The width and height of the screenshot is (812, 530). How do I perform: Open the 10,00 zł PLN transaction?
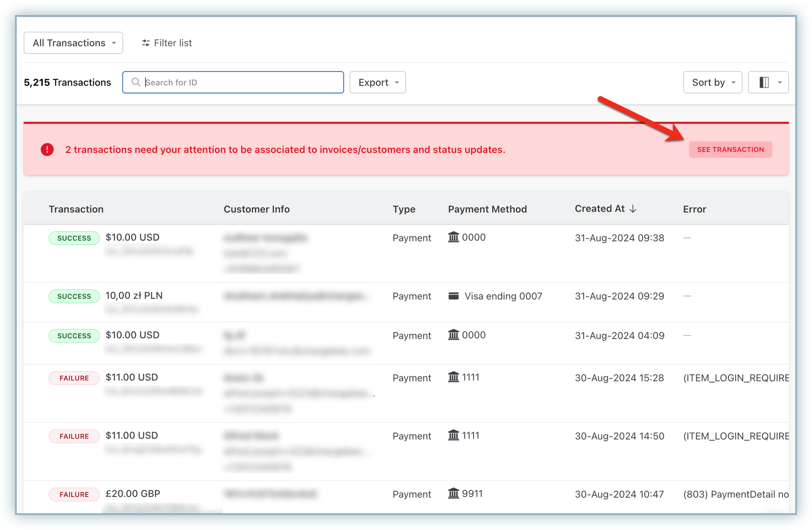(134, 295)
